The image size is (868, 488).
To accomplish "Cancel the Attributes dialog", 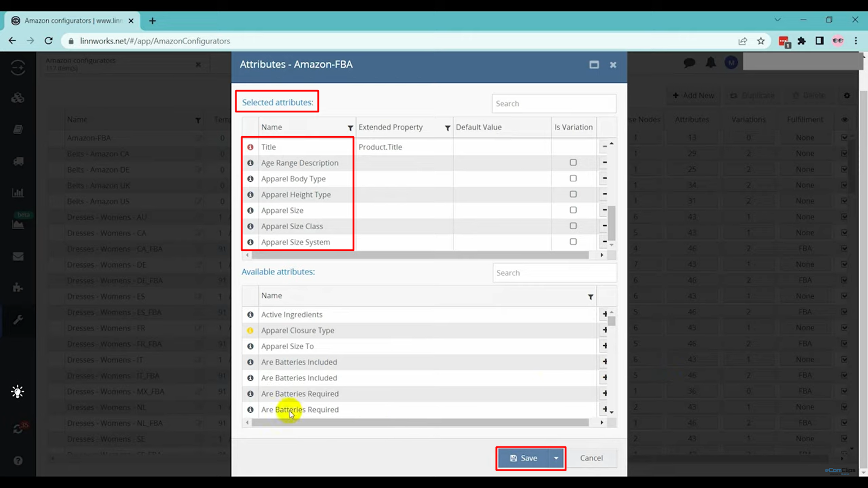I will tap(591, 458).
